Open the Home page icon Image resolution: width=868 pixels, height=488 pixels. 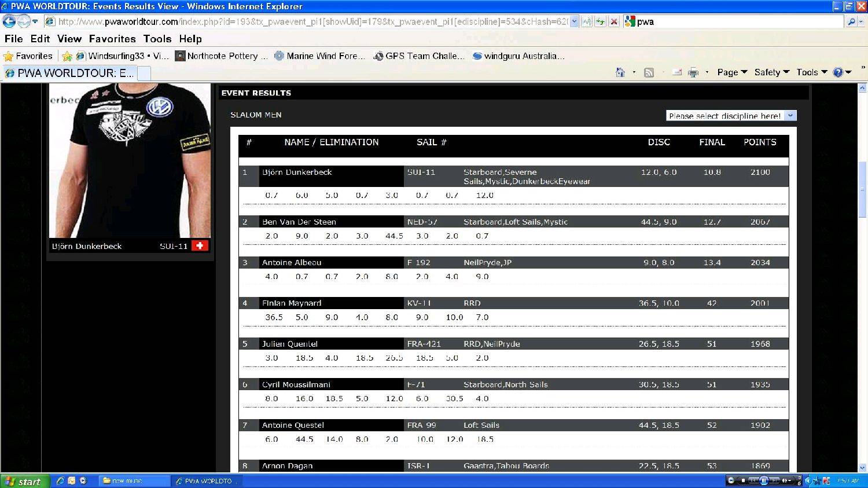(x=620, y=72)
